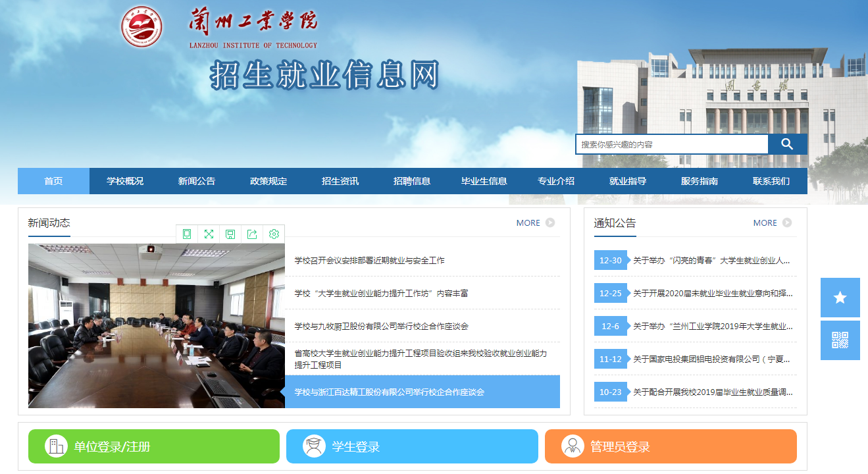Open the 联系我们 menu item
The width and height of the screenshot is (868, 474).
point(770,181)
